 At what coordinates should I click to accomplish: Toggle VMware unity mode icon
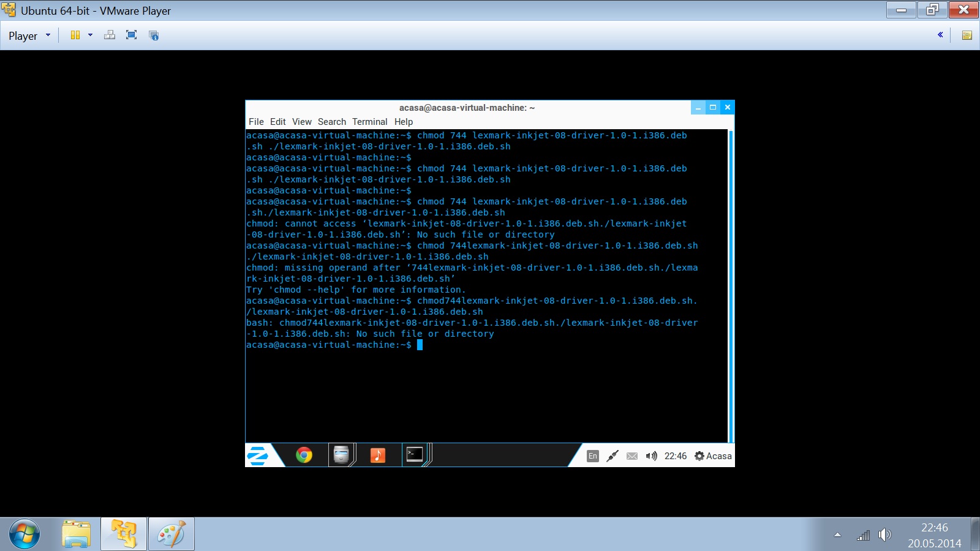point(154,35)
